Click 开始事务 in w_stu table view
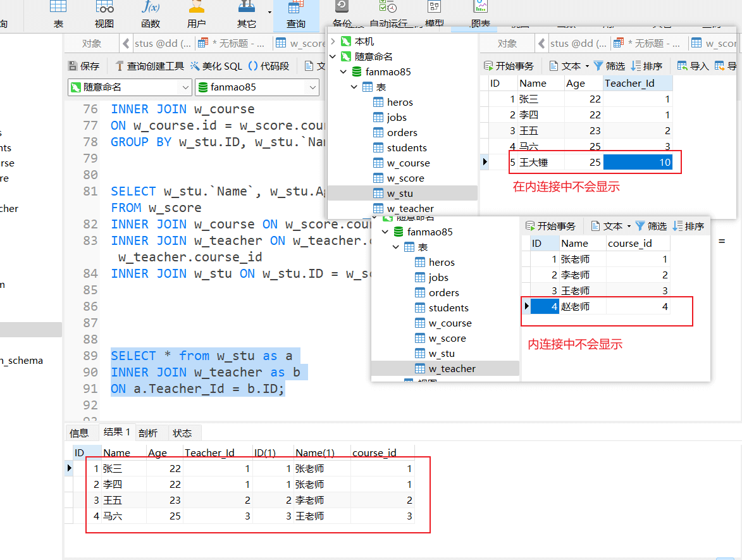The height and width of the screenshot is (560, 742). [508, 66]
